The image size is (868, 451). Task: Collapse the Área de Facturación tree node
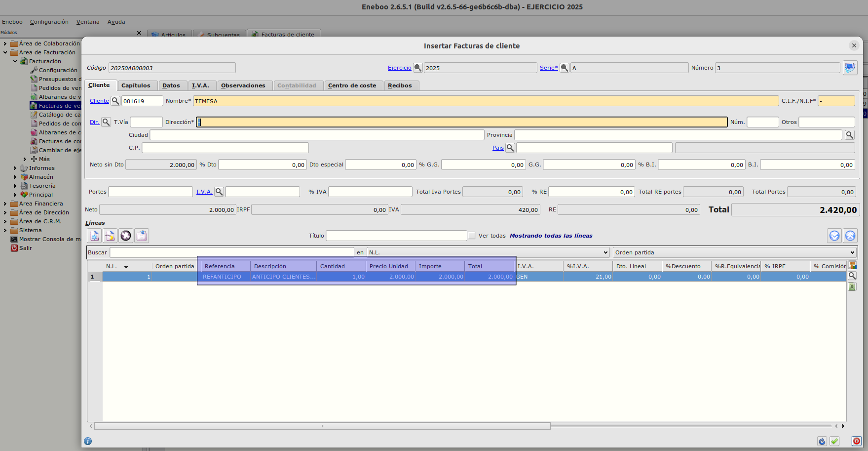tap(5, 52)
